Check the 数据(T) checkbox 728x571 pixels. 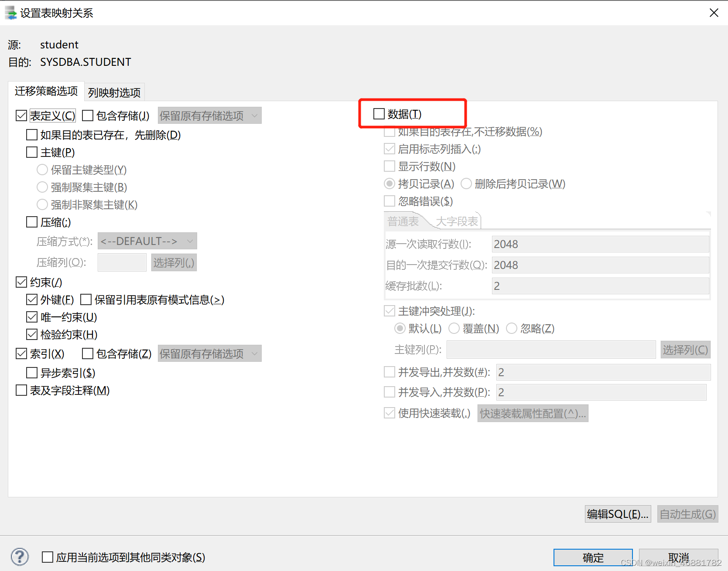(x=379, y=114)
